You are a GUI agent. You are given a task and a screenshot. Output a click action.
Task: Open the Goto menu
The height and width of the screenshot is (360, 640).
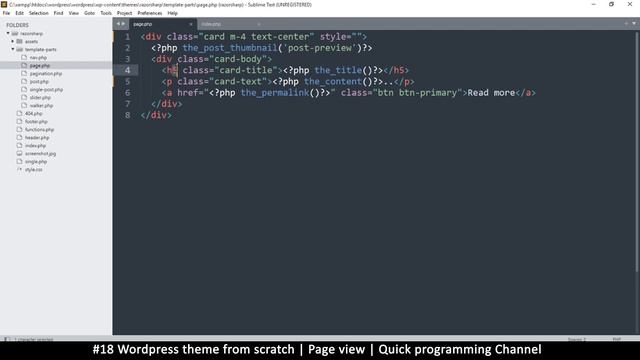tap(89, 13)
